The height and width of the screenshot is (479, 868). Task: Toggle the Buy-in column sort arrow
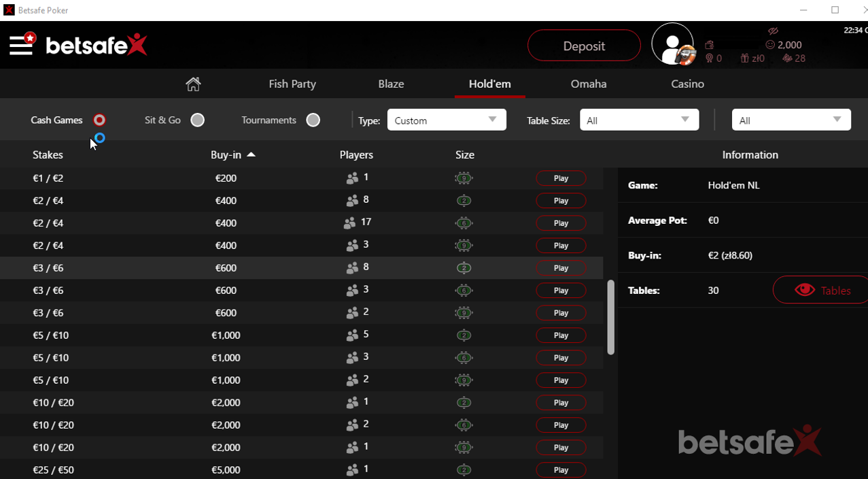click(251, 154)
